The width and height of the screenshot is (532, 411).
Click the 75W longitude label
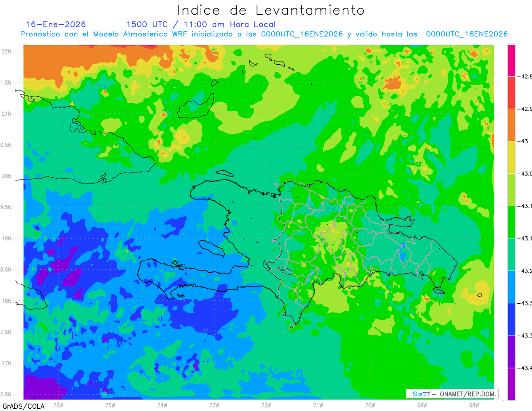110,404
